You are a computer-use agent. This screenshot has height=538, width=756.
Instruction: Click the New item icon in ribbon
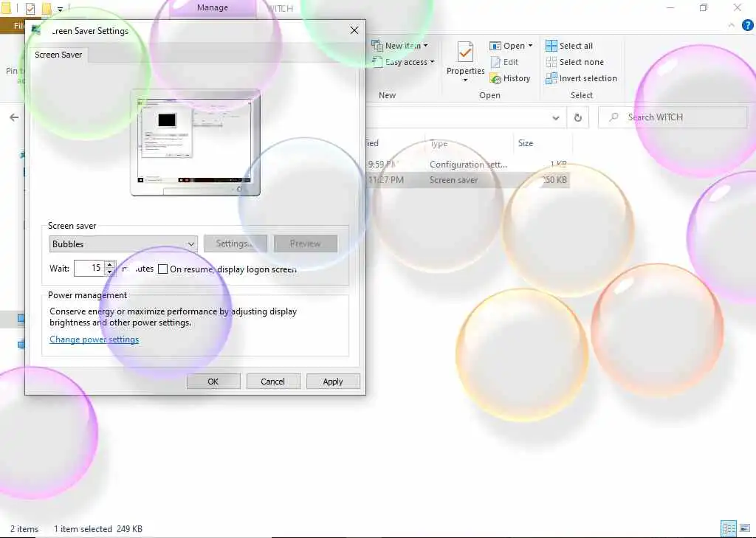coord(377,45)
